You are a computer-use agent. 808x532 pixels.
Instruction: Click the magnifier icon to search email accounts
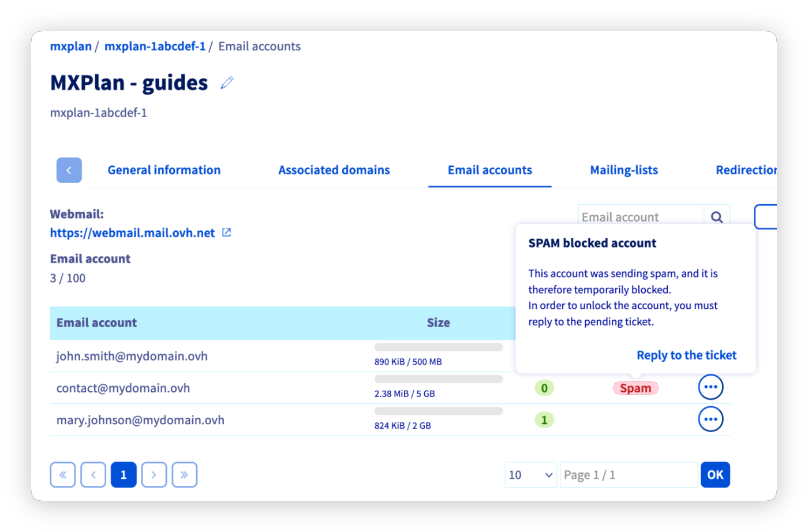pos(716,217)
